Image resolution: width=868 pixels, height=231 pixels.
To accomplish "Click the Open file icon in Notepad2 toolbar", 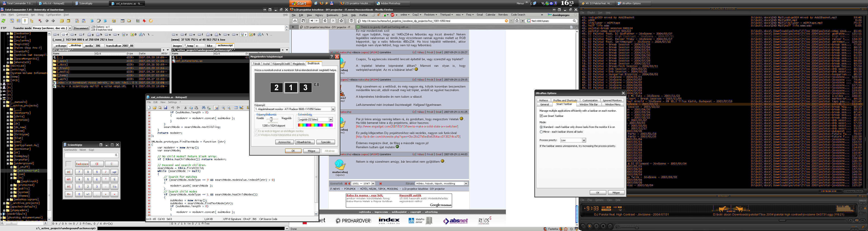I will click(155, 108).
